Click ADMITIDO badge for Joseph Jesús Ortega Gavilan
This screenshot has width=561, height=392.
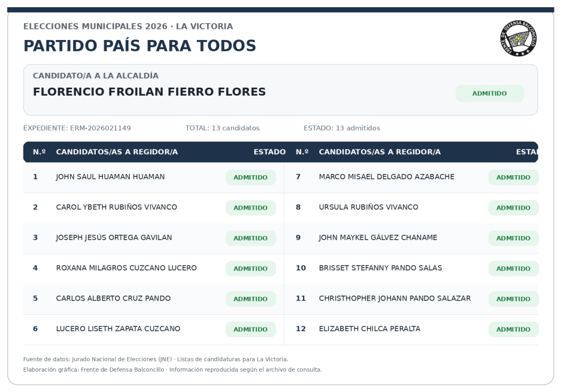tap(250, 238)
